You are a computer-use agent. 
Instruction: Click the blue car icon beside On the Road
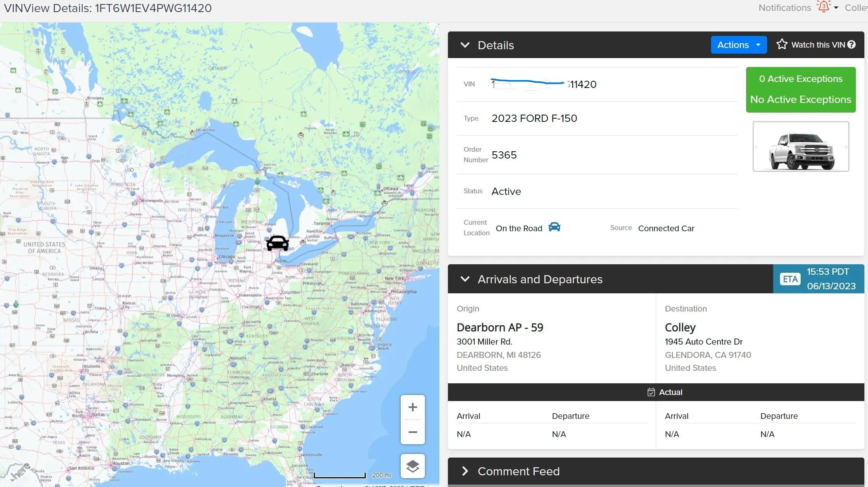tap(554, 227)
